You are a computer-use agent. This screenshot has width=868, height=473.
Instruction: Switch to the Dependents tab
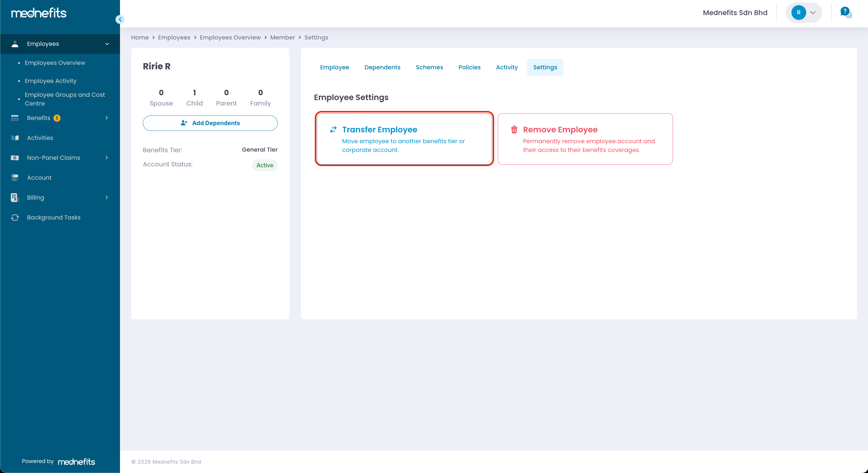pos(382,68)
